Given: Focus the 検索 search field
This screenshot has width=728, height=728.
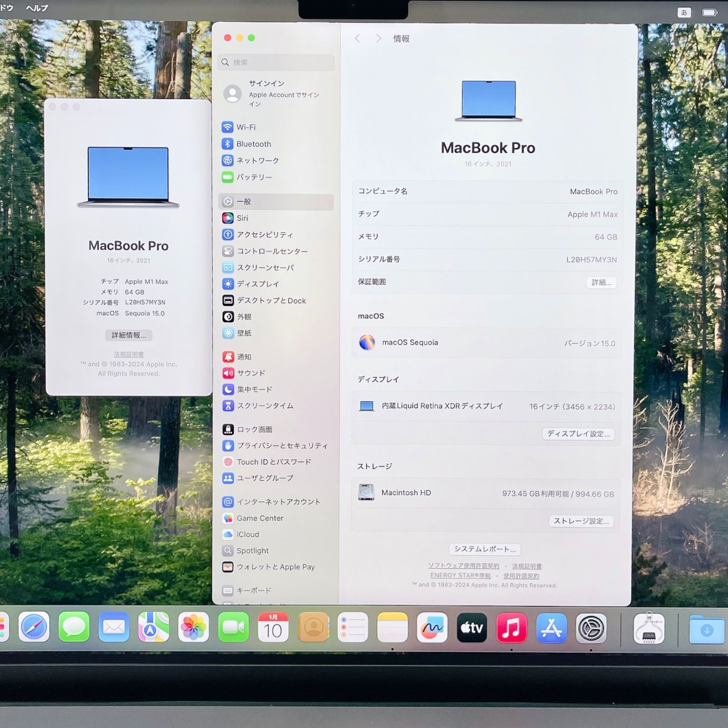Looking at the screenshot, I should coord(276,62).
